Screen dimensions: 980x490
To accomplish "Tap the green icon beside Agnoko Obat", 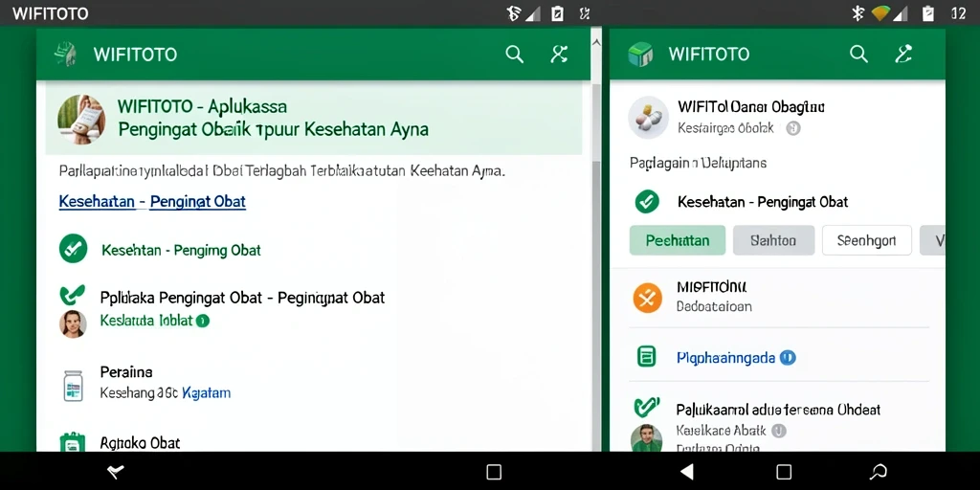I will point(72,441).
